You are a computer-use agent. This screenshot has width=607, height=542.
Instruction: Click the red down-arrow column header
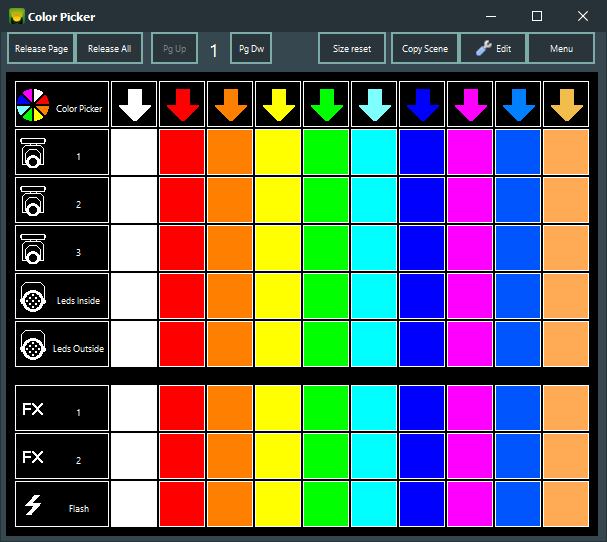point(182,104)
